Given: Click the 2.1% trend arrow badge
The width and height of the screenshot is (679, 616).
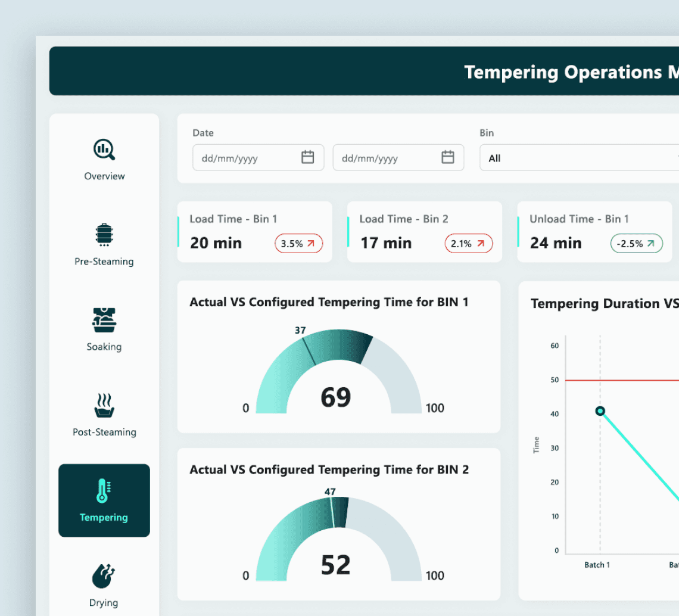Looking at the screenshot, I should pyautogui.click(x=469, y=244).
